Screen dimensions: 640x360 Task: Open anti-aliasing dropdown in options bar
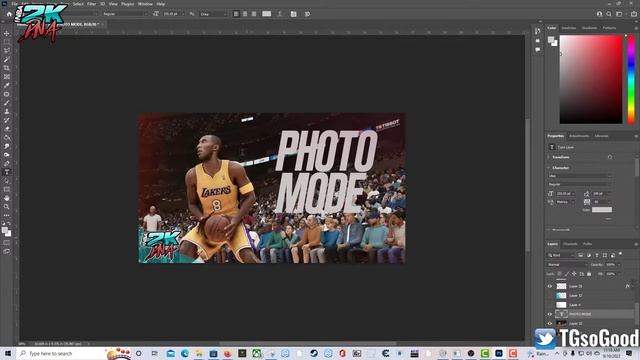pyautogui.click(x=213, y=14)
